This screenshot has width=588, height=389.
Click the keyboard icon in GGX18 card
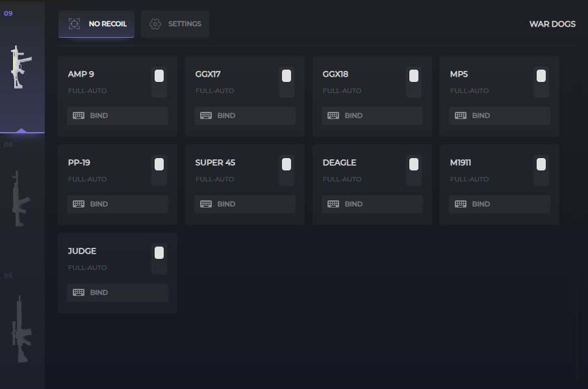pos(333,116)
